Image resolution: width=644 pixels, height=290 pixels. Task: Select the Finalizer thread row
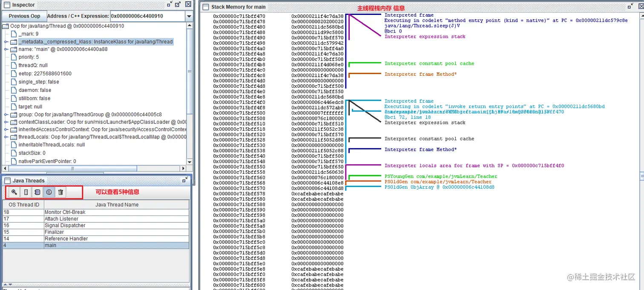[x=96, y=232]
